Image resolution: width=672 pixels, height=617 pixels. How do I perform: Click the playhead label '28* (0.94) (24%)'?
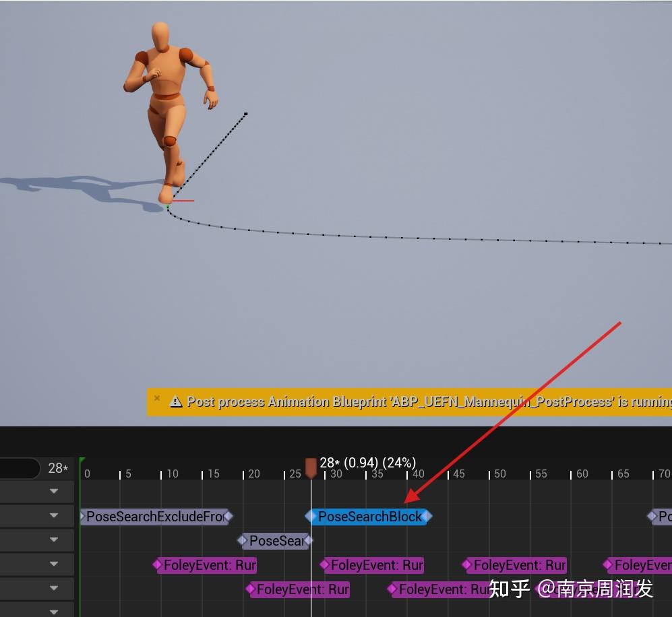(x=367, y=463)
